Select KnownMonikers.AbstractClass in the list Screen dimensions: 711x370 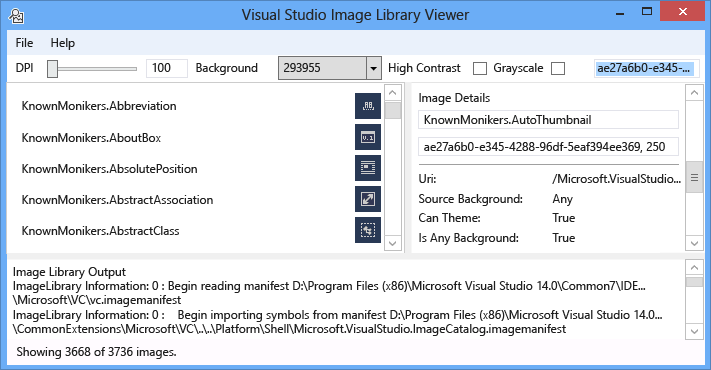tap(100, 231)
